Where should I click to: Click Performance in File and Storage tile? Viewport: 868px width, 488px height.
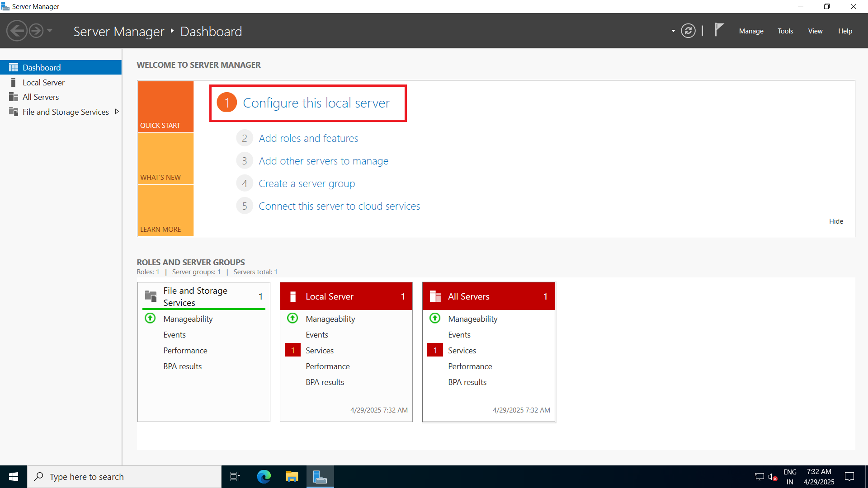tap(185, 350)
